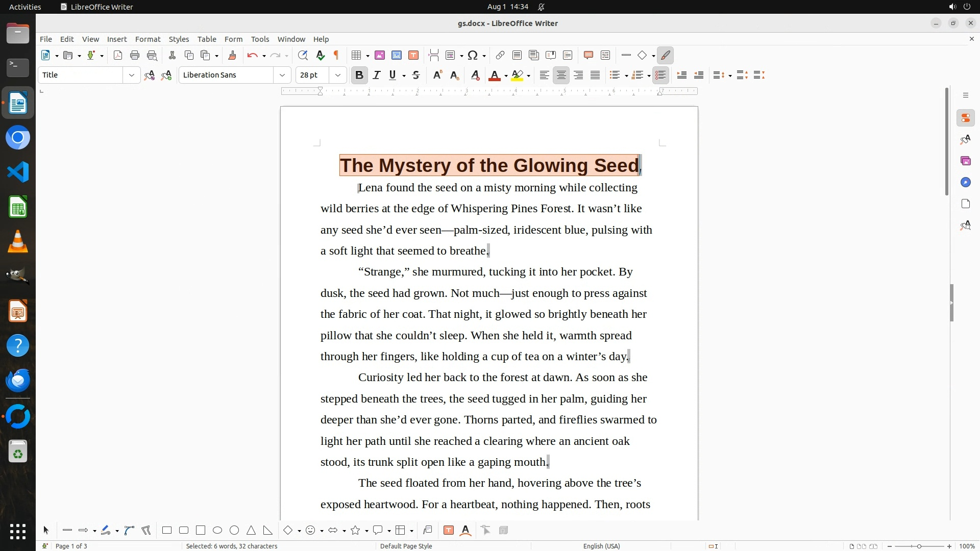The image size is (980, 551).
Task: Toggle Formatting Marks pilcrow button
Action: [336, 56]
